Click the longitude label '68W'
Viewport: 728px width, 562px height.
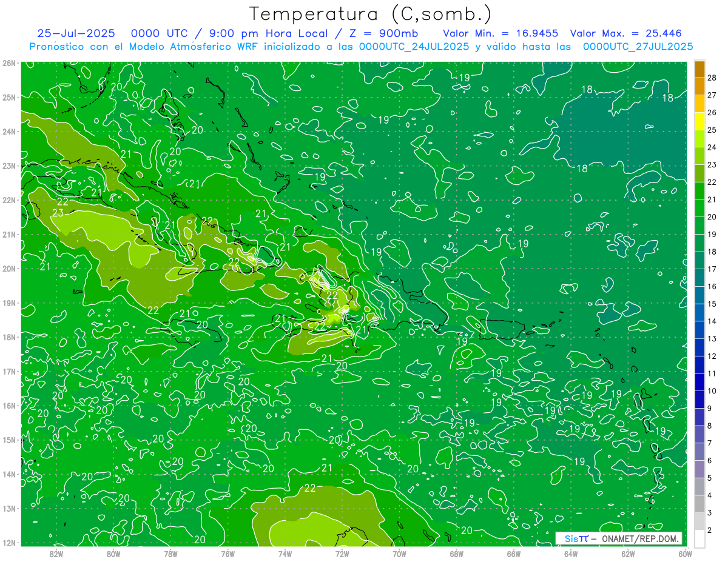click(x=456, y=554)
